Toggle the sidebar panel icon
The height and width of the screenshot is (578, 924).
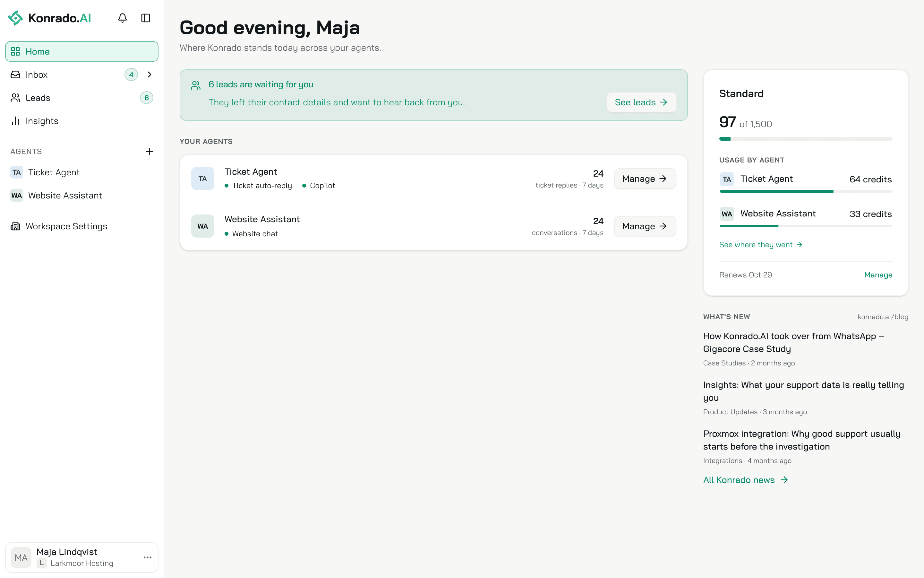point(145,18)
